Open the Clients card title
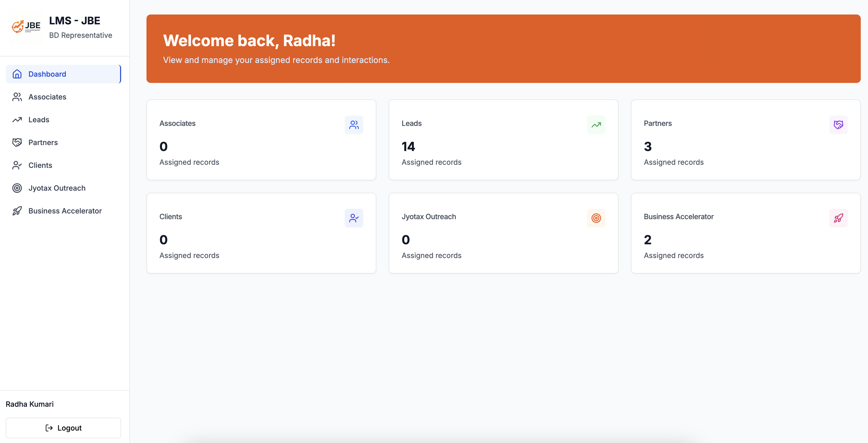 (171, 217)
